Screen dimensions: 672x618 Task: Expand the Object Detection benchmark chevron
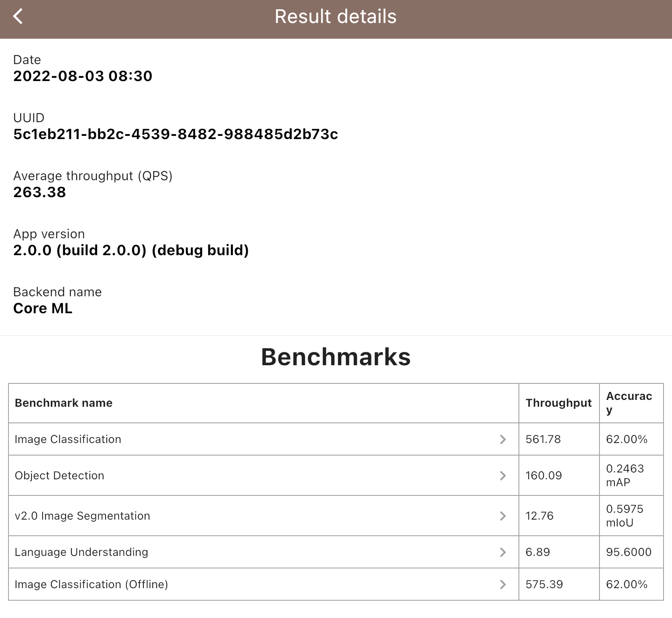pyautogui.click(x=503, y=475)
